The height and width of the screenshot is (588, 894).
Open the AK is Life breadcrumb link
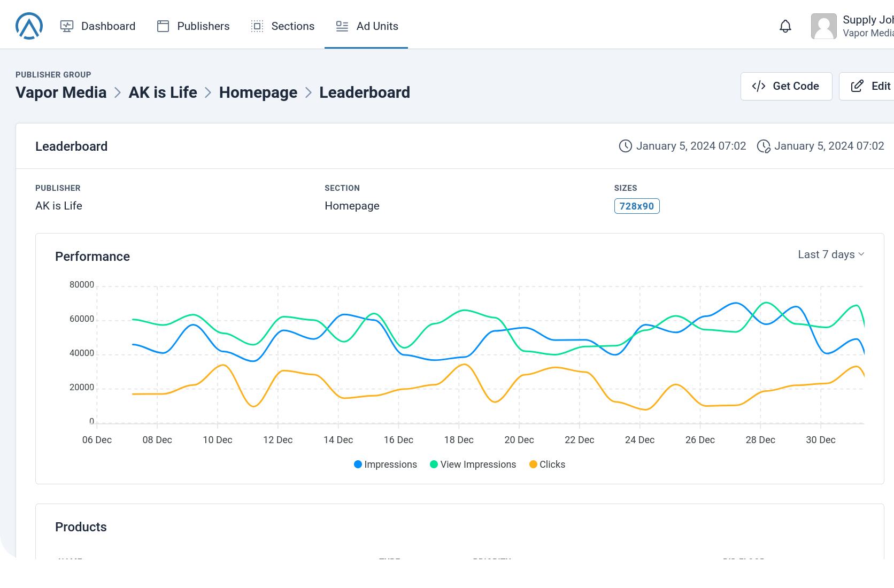click(x=163, y=92)
